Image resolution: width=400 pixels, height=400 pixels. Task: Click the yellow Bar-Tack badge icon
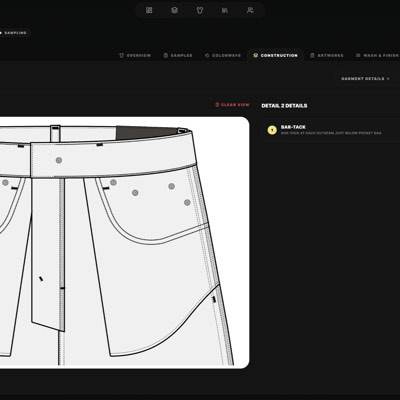tap(272, 130)
